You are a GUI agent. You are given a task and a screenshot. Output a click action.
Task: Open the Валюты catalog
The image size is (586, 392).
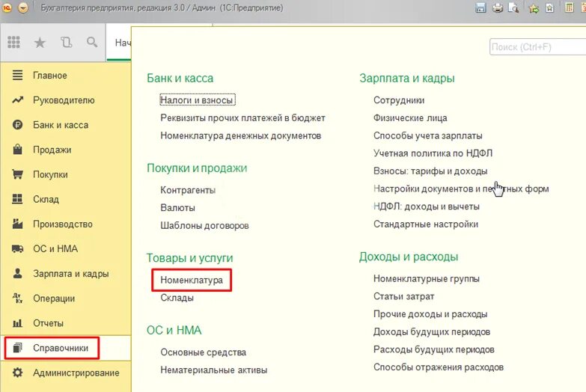pyautogui.click(x=177, y=208)
